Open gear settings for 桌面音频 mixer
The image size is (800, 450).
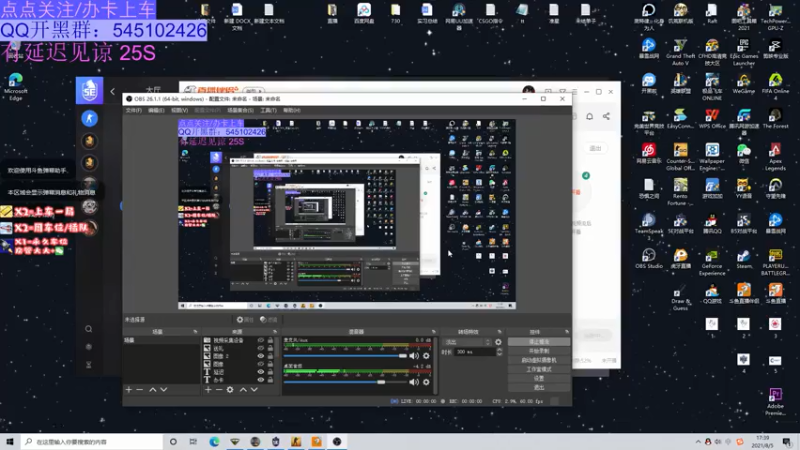pos(426,382)
